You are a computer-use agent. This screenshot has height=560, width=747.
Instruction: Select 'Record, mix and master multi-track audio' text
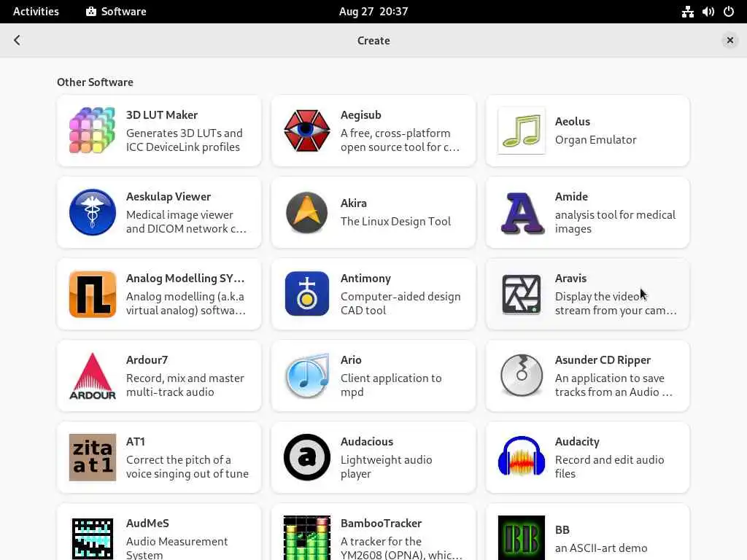tap(185, 385)
